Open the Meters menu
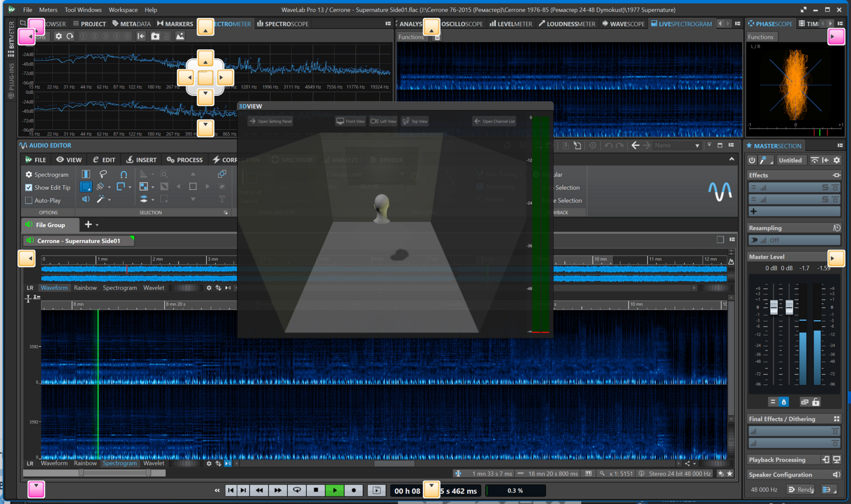 (x=48, y=9)
